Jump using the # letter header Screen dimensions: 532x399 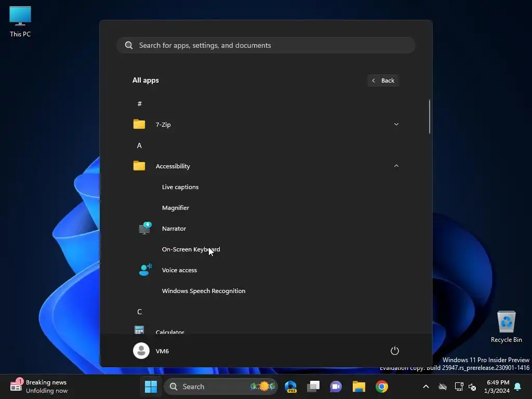[x=139, y=103]
